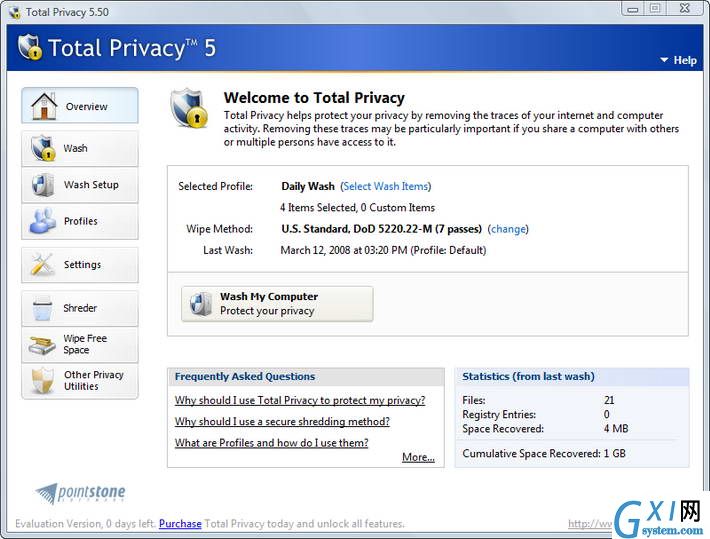This screenshot has width=710, height=539.
Task: Click the pointstone software logo
Action: tap(80, 493)
